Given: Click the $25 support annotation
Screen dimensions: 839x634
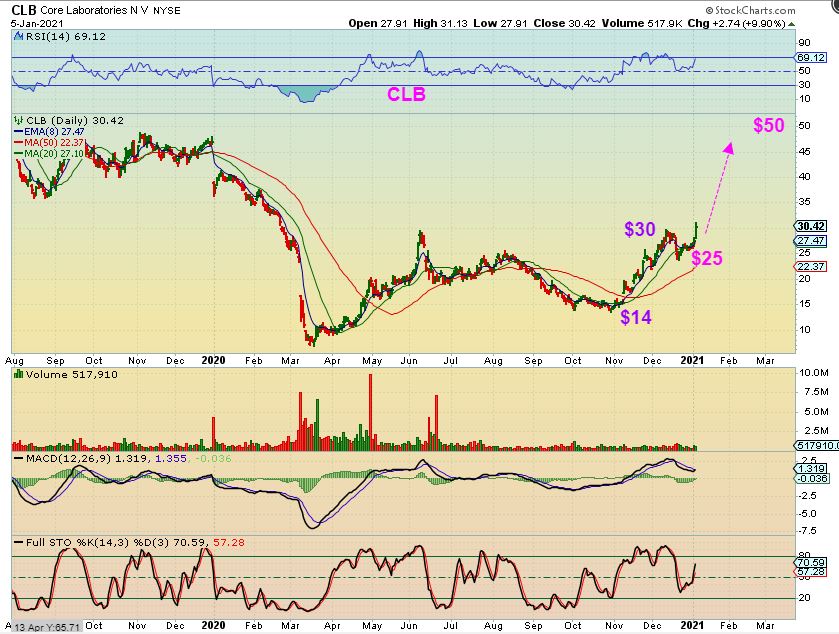Looking at the screenshot, I should (707, 258).
